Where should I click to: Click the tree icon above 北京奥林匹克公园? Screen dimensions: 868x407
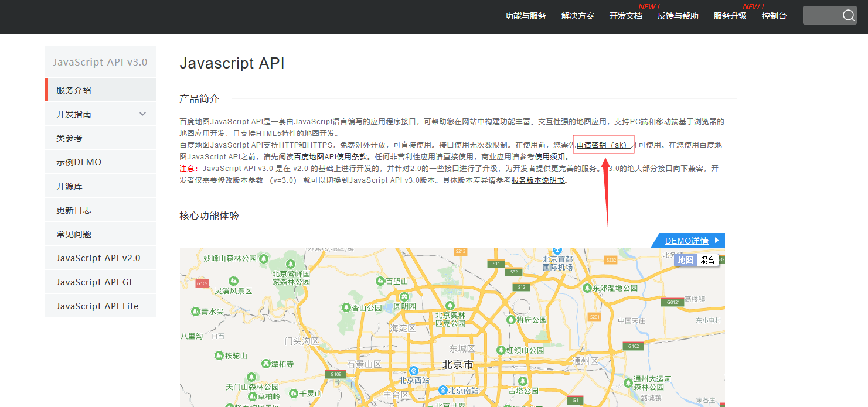[x=450, y=305]
